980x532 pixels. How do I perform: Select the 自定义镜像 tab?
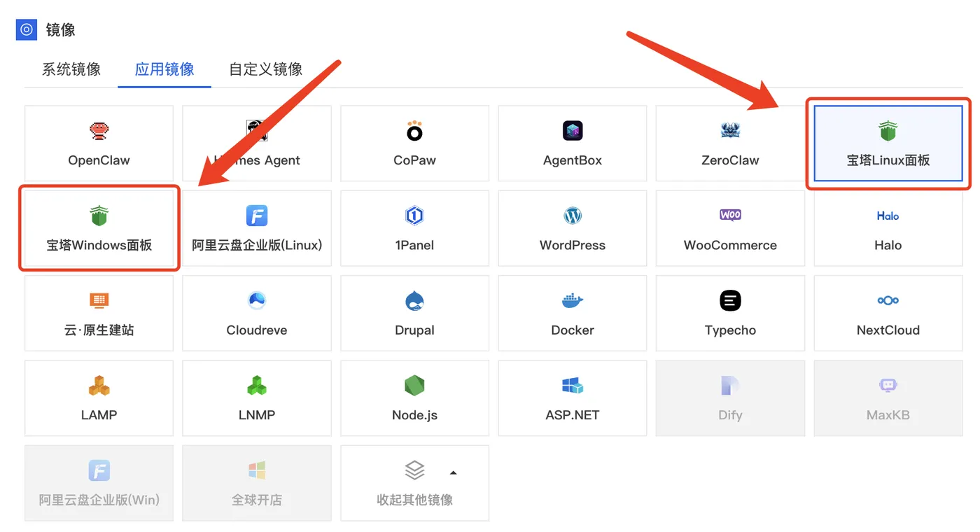pos(266,69)
